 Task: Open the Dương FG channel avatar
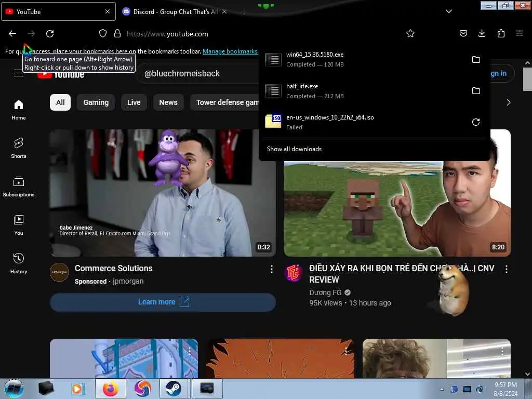pyautogui.click(x=294, y=272)
